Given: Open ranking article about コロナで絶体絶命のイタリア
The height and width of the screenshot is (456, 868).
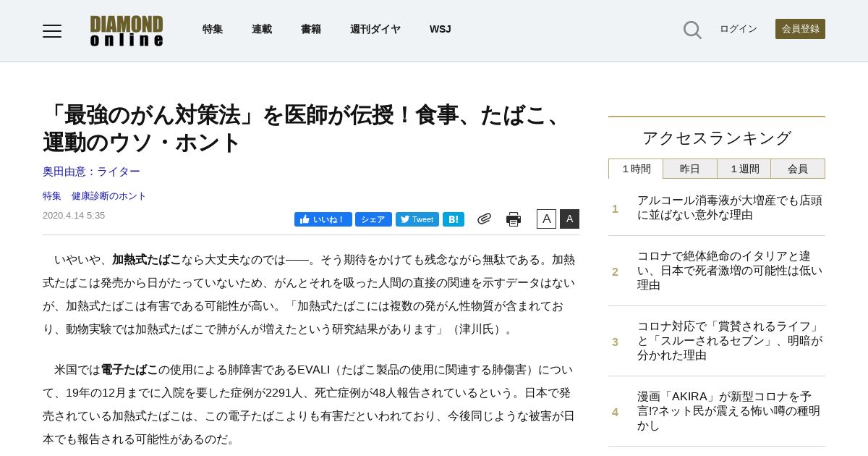Looking at the screenshot, I should click(730, 271).
